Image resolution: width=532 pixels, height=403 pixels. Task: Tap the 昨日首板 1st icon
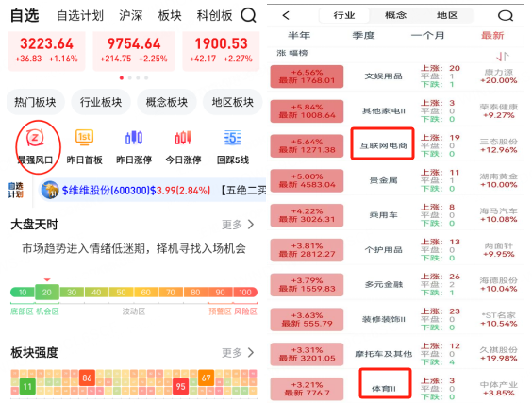click(84, 138)
